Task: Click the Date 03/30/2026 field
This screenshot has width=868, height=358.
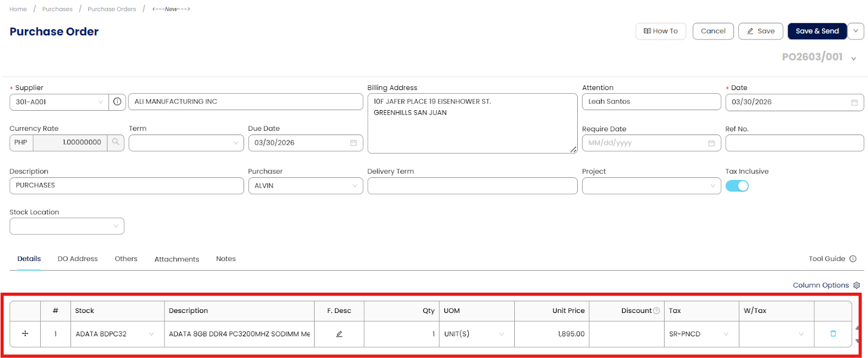Action: (795, 102)
